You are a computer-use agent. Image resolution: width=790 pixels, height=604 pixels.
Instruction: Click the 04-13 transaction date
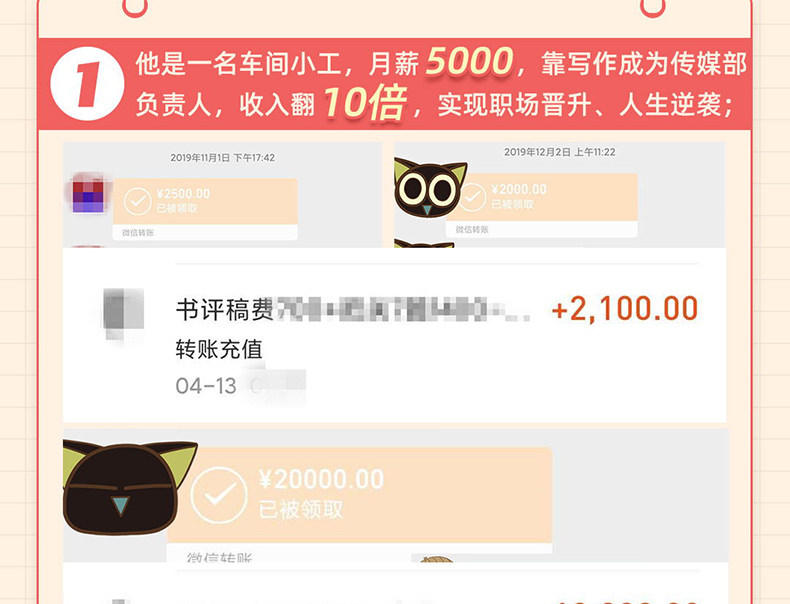206,386
